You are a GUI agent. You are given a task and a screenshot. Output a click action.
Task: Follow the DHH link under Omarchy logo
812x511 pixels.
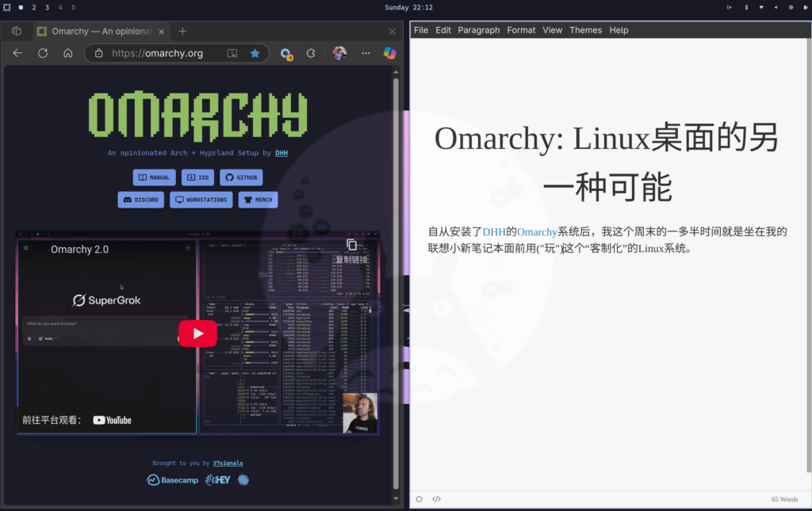pyautogui.click(x=282, y=153)
